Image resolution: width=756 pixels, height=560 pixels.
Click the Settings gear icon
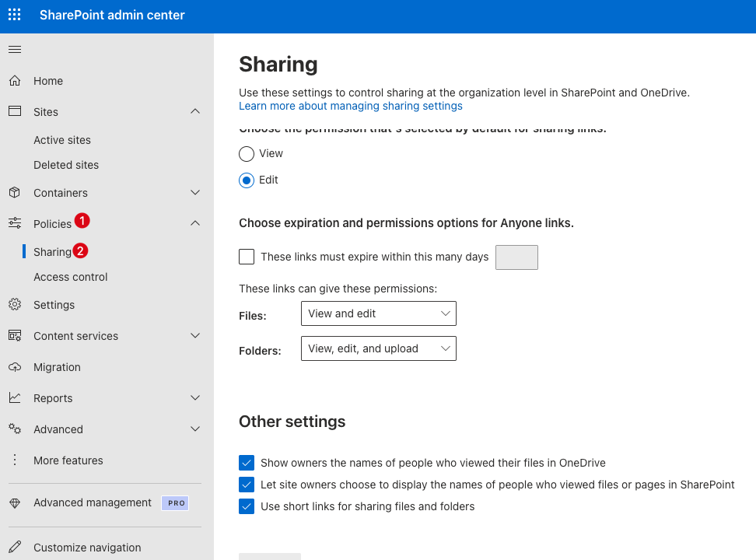(15, 304)
